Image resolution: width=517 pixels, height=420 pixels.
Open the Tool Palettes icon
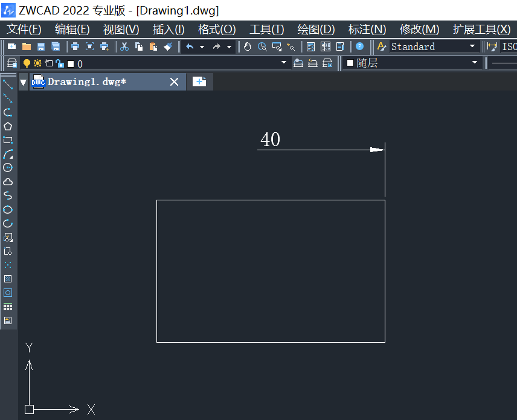click(x=340, y=47)
